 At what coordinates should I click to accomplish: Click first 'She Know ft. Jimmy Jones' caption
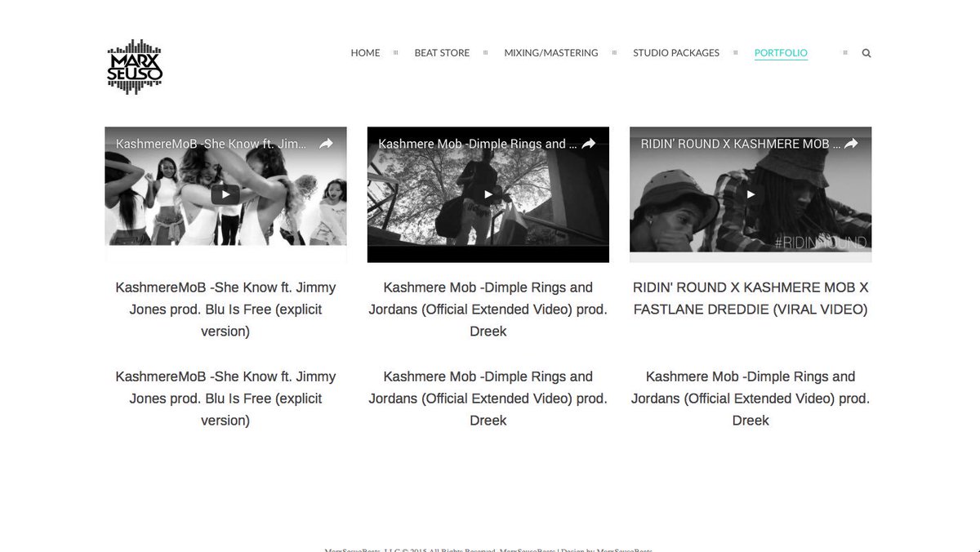225,309
